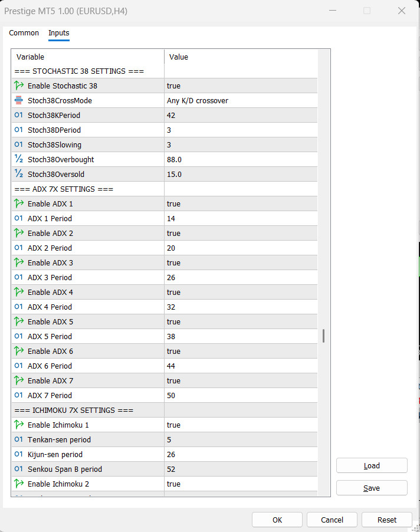Select the '=== ICHIMOKU 7X SETTINGS ===' row
The height and width of the screenshot is (532, 420).
[165, 410]
